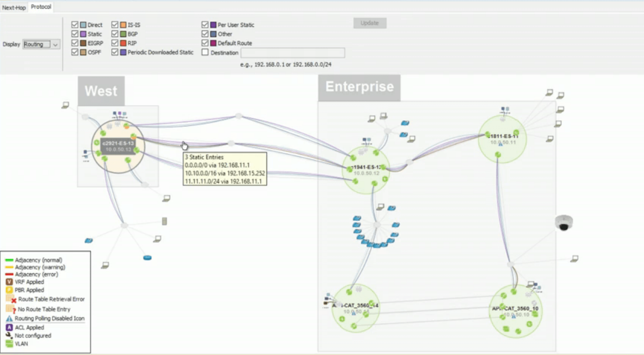Select the CAT_3560_14 switch node
Image resolution: width=644 pixels, height=355 pixels.
pos(355,308)
